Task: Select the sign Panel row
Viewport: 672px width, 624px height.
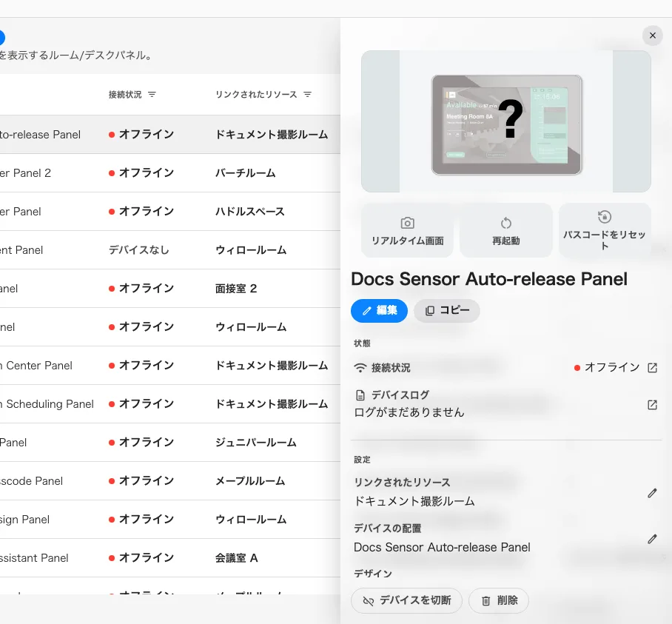Action: point(170,520)
